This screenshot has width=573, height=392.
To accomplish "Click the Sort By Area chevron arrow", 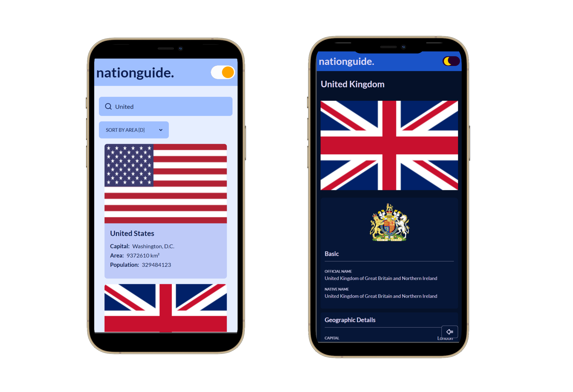I will 161,130.
